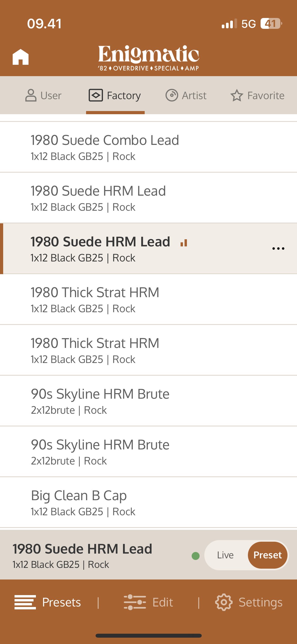Tap the green connection status dot
This screenshot has height=644, width=297.
coord(196,556)
